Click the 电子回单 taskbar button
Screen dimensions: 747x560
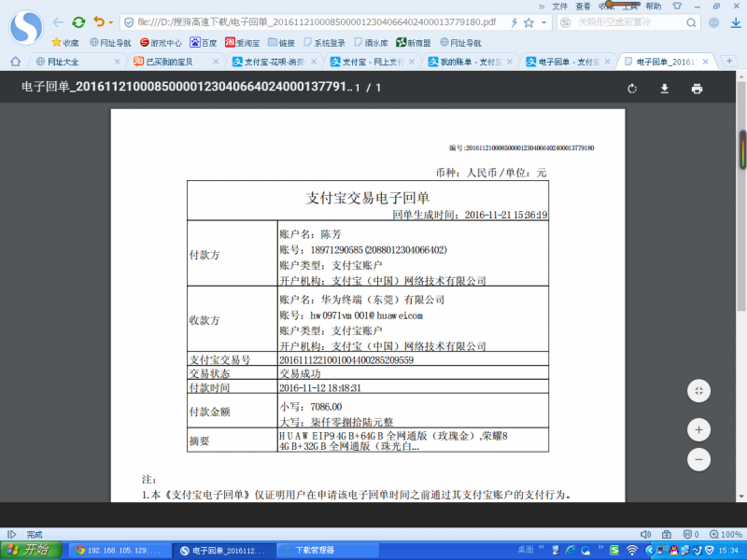point(224,551)
